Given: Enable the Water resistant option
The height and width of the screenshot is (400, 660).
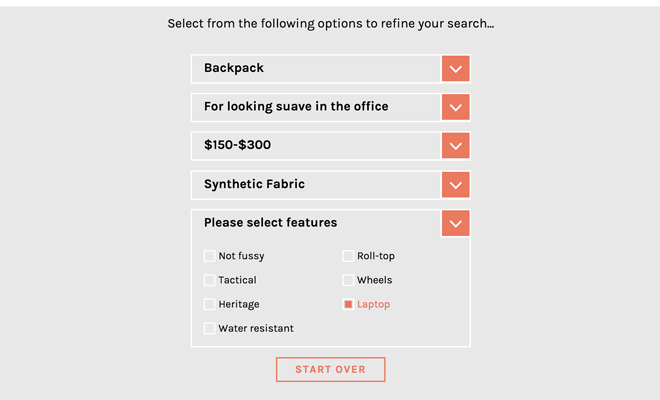Looking at the screenshot, I should click(x=209, y=328).
